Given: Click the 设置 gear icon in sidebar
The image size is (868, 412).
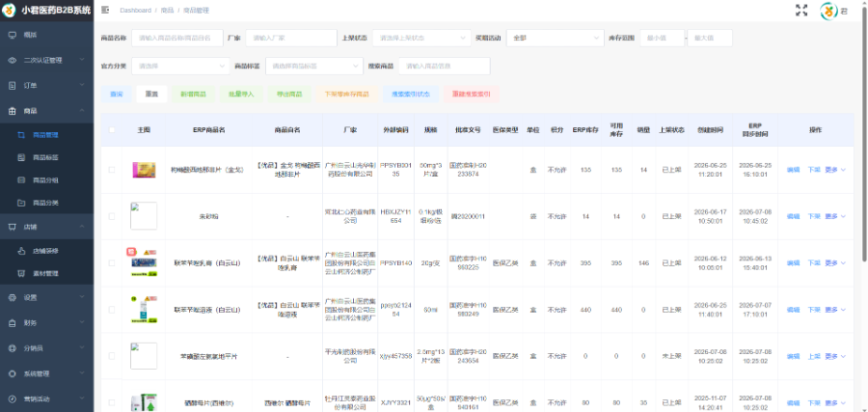Looking at the screenshot, I should [x=13, y=297].
